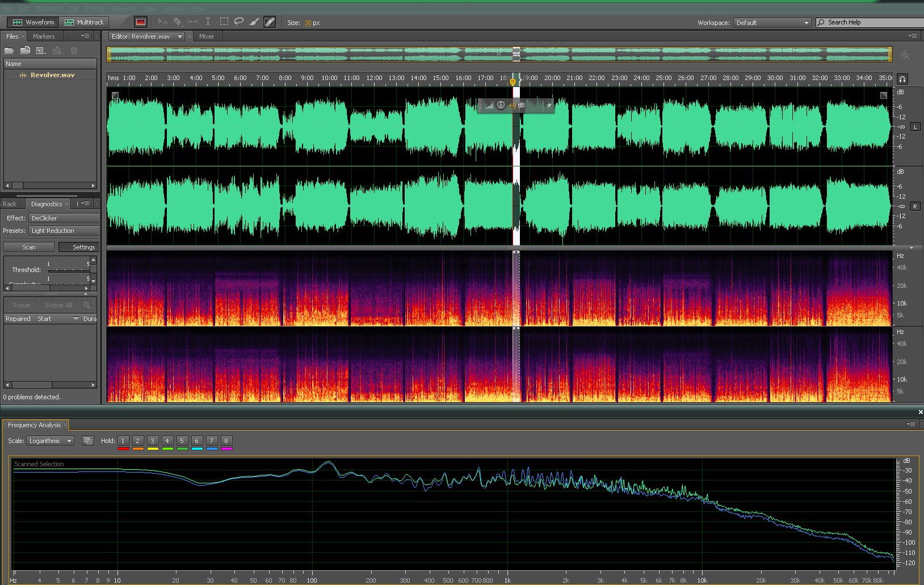Switch to Multitrack view
The image size is (924, 585).
tap(85, 22)
